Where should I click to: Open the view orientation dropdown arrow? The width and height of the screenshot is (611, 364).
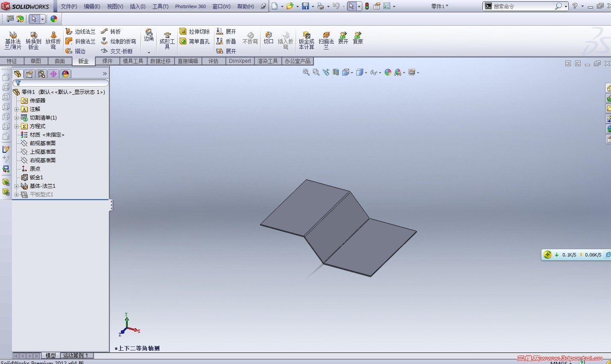click(352, 73)
